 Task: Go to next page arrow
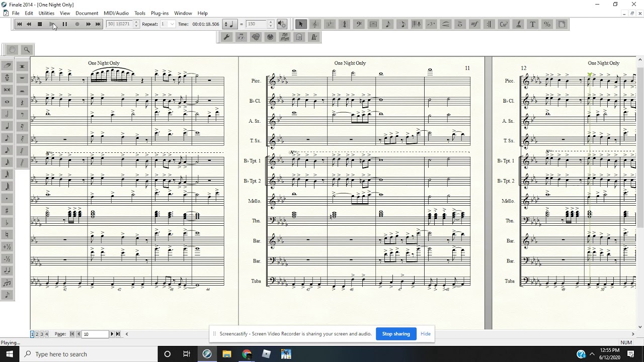112,334
